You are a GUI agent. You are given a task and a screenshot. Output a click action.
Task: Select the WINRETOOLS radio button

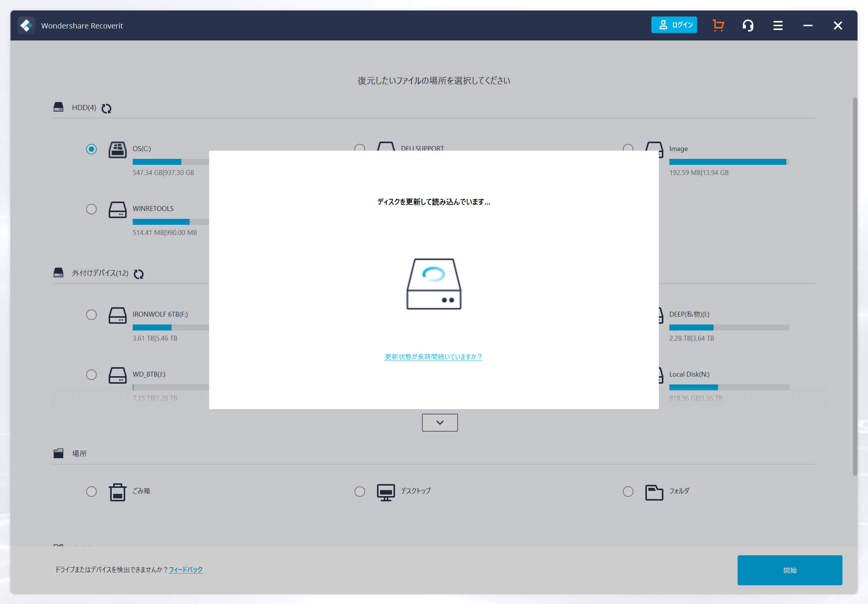tap(91, 209)
